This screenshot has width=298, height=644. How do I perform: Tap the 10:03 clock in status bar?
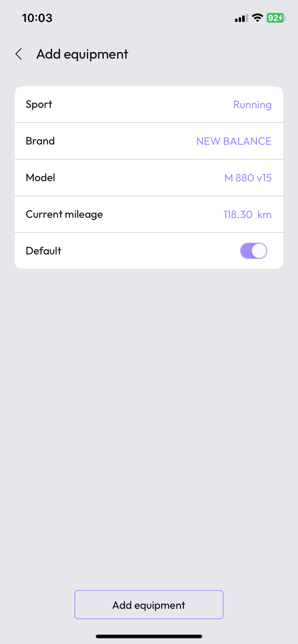pyautogui.click(x=37, y=18)
